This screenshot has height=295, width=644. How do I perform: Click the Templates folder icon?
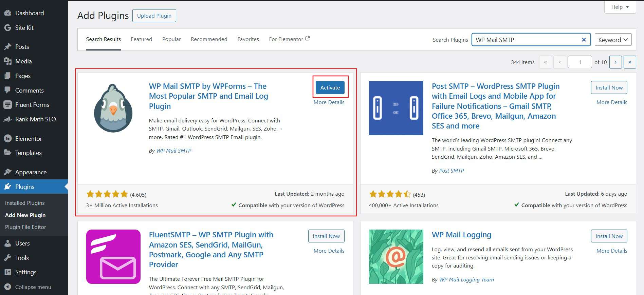pyautogui.click(x=7, y=153)
